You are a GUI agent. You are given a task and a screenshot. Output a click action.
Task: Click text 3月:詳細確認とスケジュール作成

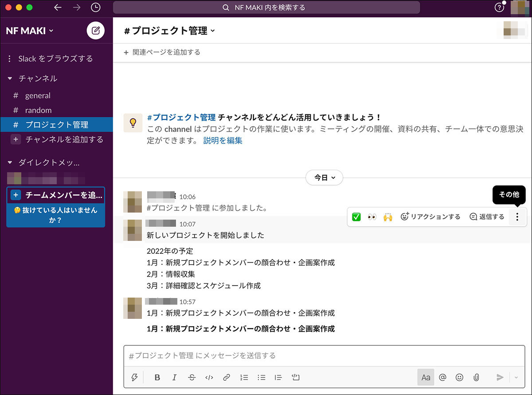click(x=203, y=286)
